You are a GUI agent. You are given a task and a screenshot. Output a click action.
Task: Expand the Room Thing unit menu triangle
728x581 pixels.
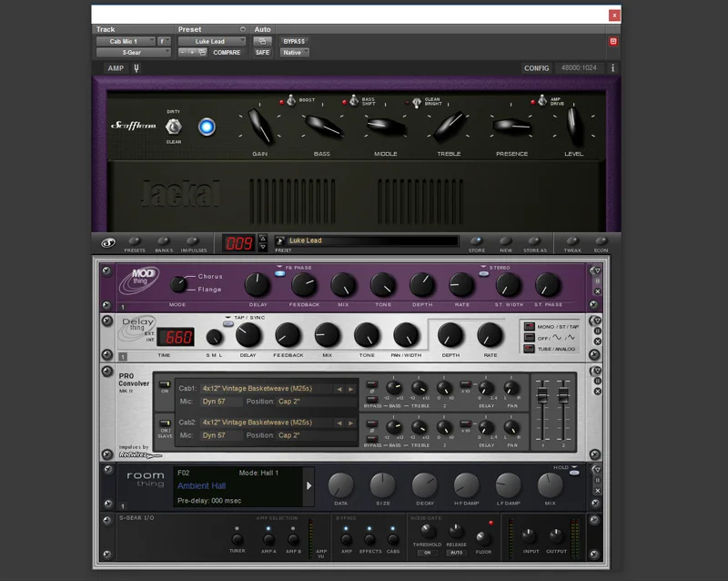597,470
